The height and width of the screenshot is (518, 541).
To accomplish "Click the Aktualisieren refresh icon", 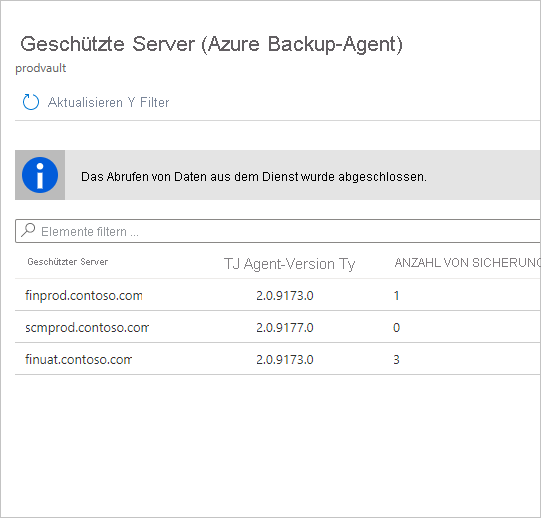I will click(x=31, y=102).
